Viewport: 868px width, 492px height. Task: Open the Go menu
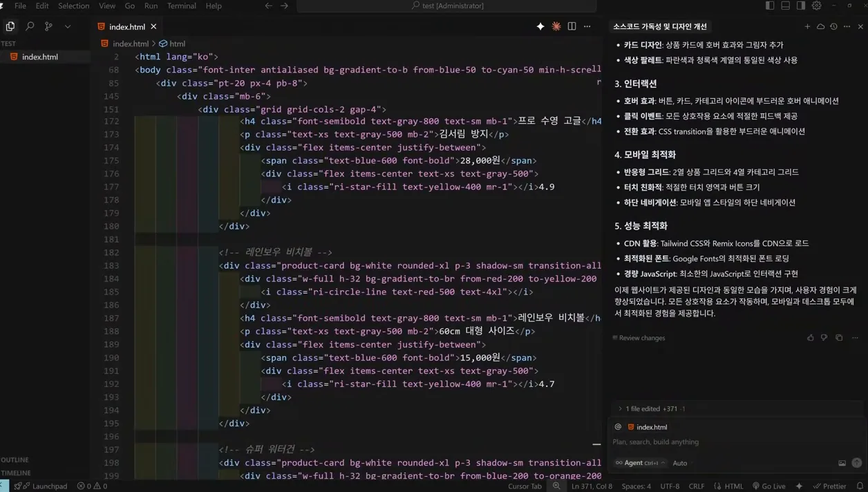(130, 6)
